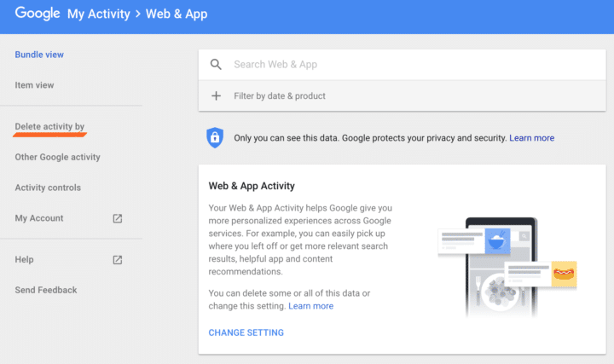Screen dimensions: 614x364
Task: Open Other Google activity
Action: click(x=58, y=157)
